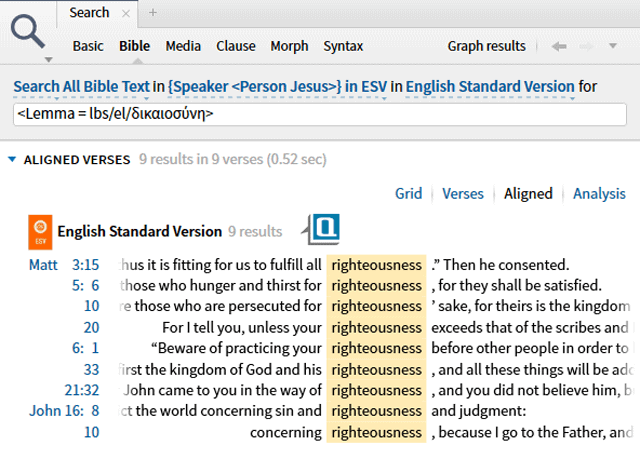Open the English Standard Version resource dropdown
This screenshot has height=459, width=640.
click(490, 87)
